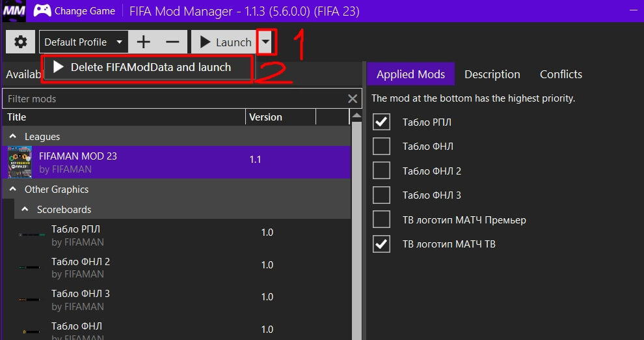Screen dimensions: 644x340
Task: Select FIFAMAN MOD 23 in the list
Action: (176, 162)
